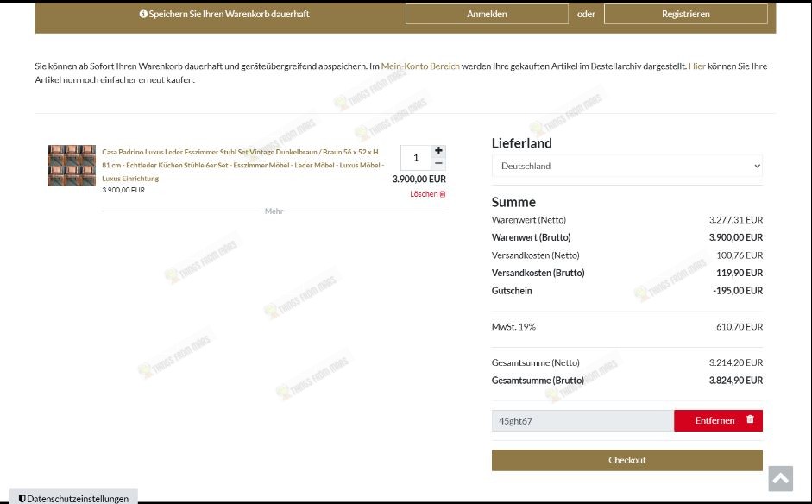Click the product thumbnail image of the chairs

point(72,165)
